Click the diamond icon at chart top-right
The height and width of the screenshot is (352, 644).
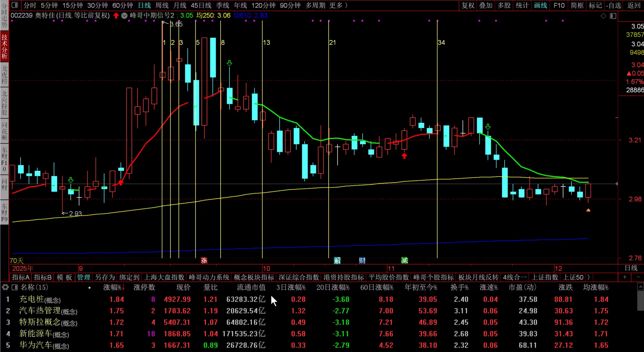pos(603,16)
